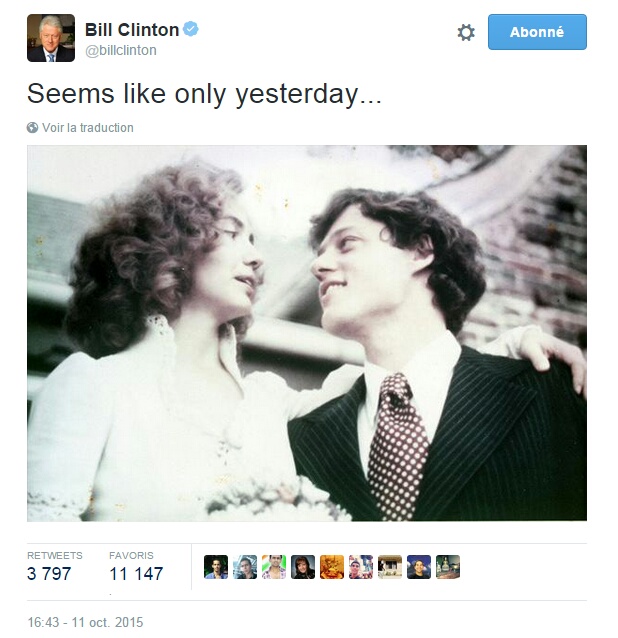Open eighth retweeter avatar with blue background
Image resolution: width=618 pixels, height=638 pixels.
(419, 567)
